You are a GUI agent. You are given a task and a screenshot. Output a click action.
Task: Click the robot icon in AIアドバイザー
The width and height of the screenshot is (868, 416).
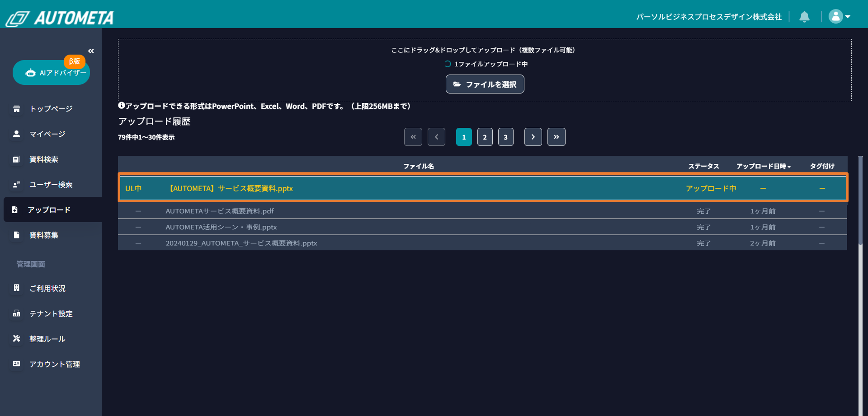31,73
